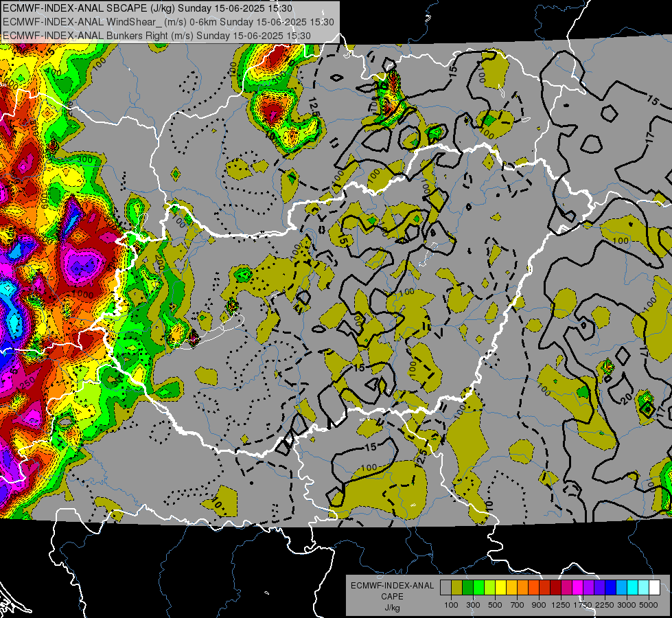Image resolution: width=672 pixels, height=618 pixels.
Task: Pick the purple 1750–2000 legend swatch
Action: pos(588,588)
